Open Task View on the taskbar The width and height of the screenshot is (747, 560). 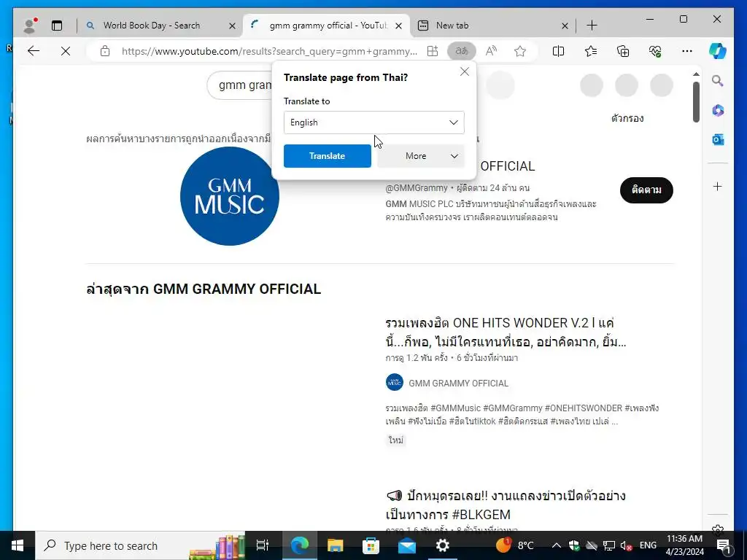[x=263, y=545]
